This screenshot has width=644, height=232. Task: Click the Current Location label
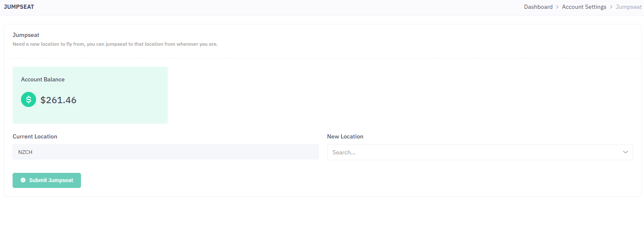[35, 136]
